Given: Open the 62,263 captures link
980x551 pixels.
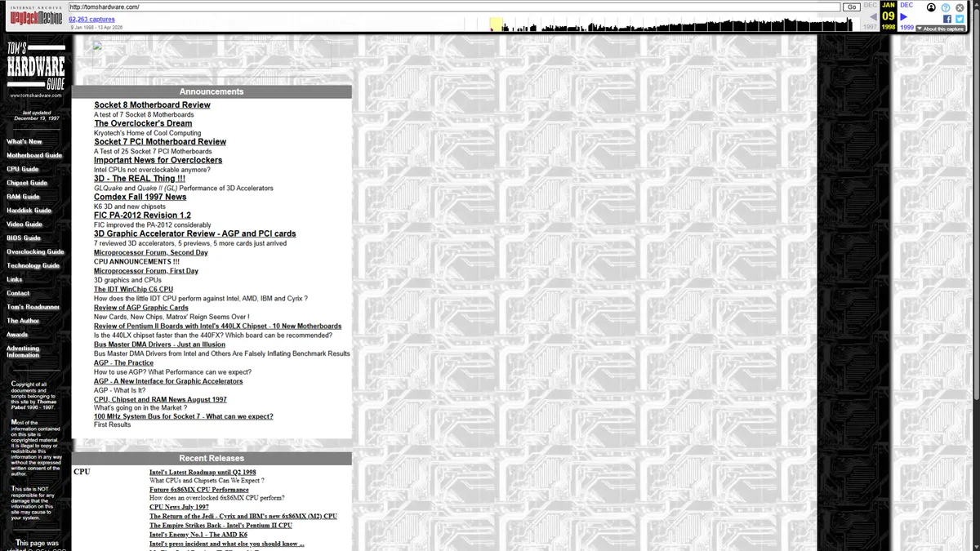Looking at the screenshot, I should tap(91, 19).
